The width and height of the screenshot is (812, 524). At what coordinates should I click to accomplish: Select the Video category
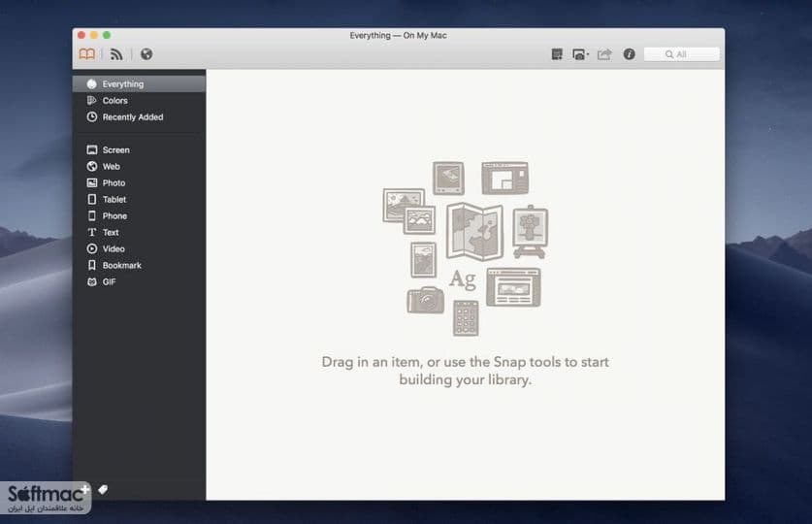point(139,248)
